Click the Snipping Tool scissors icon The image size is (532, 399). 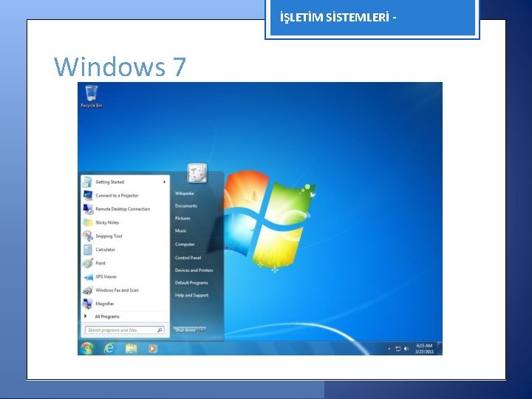coord(87,236)
